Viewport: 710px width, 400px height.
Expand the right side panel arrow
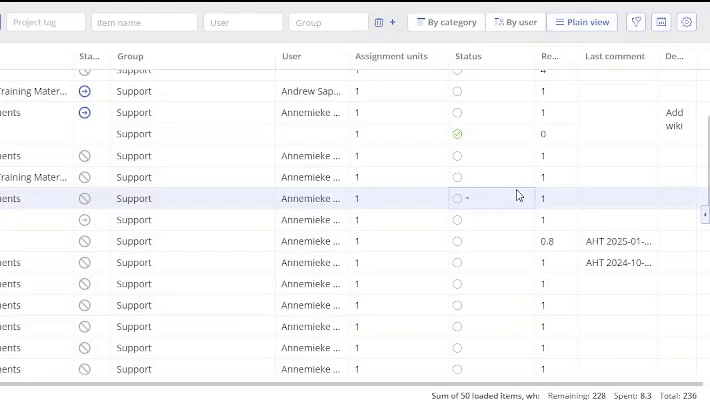pos(705,214)
